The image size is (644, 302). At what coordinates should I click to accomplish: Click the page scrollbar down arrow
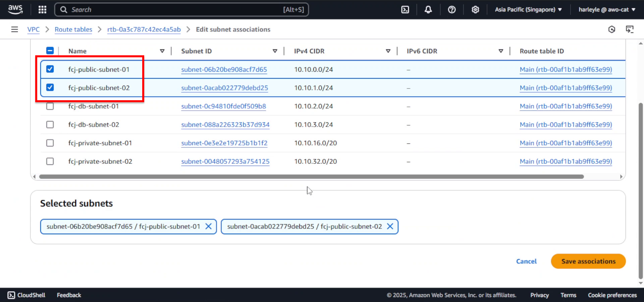[x=641, y=283]
